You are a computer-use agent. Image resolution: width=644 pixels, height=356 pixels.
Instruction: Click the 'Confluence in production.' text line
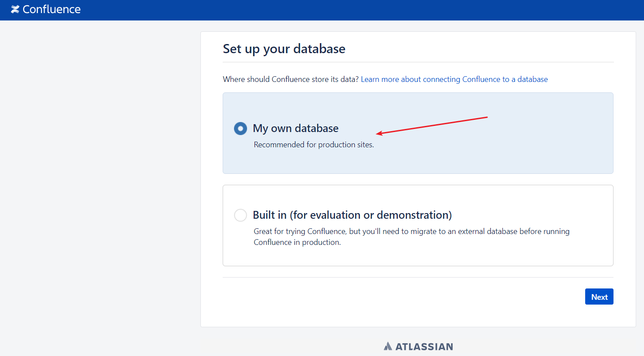pos(297,242)
